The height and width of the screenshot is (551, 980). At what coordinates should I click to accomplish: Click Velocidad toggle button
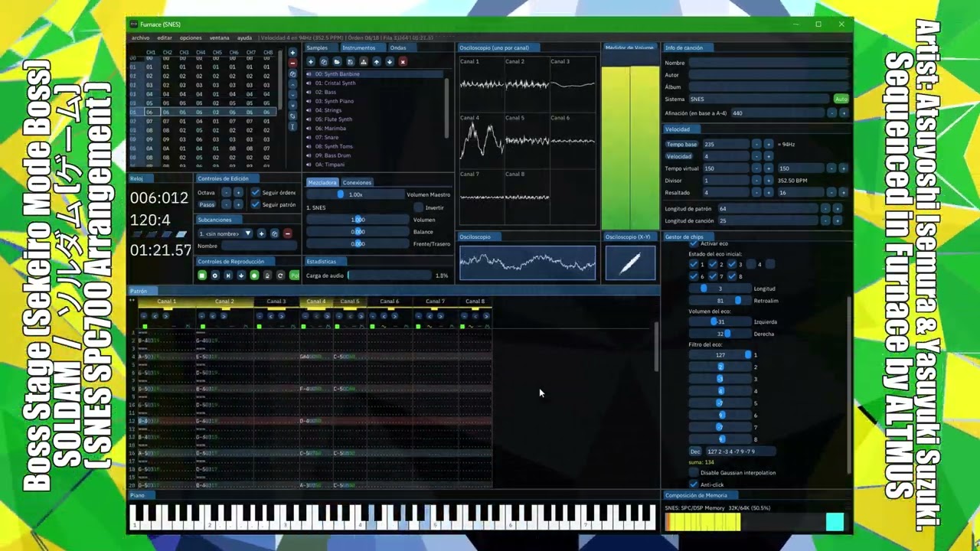[x=678, y=156]
